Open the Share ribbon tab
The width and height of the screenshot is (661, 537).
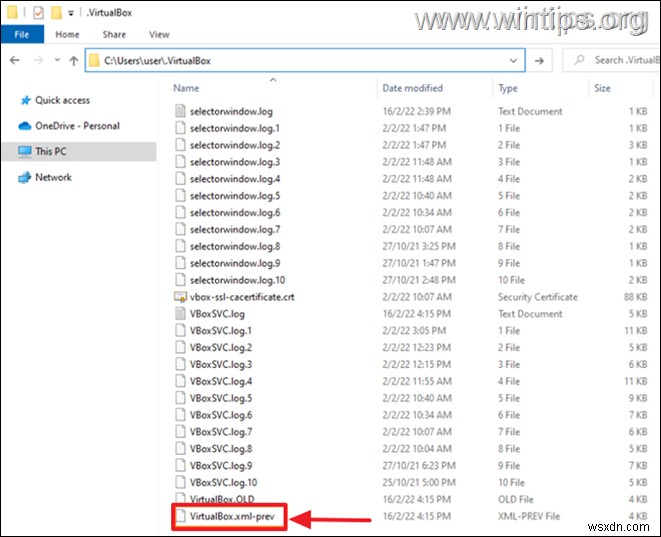[114, 34]
